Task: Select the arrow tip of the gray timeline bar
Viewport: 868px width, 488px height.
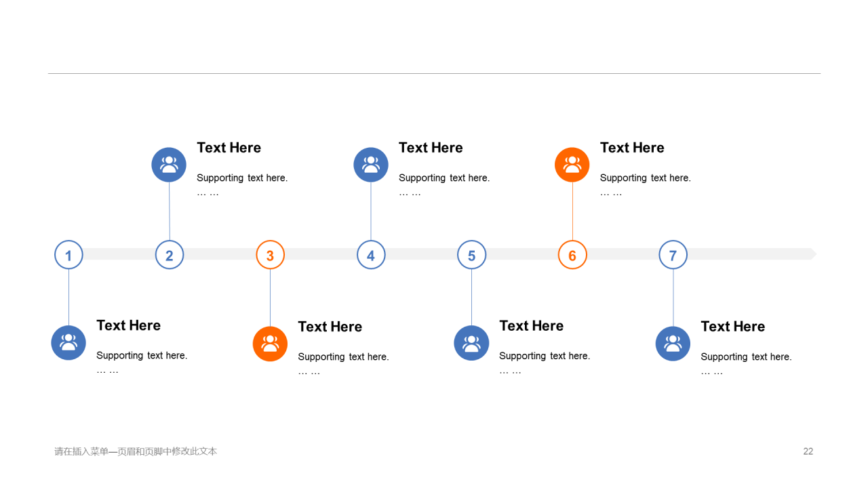Action: coord(812,253)
